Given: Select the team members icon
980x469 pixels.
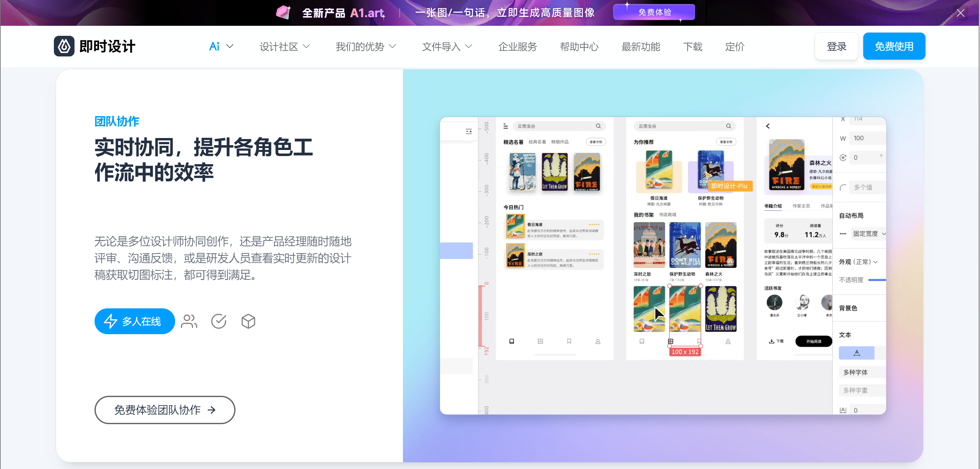Looking at the screenshot, I should point(189,321).
